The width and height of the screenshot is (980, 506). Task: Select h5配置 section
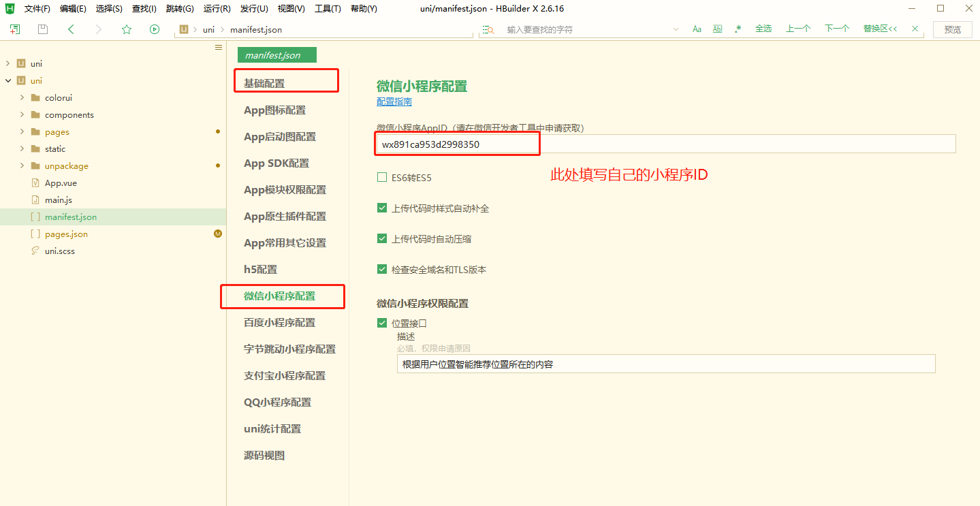[261, 269]
